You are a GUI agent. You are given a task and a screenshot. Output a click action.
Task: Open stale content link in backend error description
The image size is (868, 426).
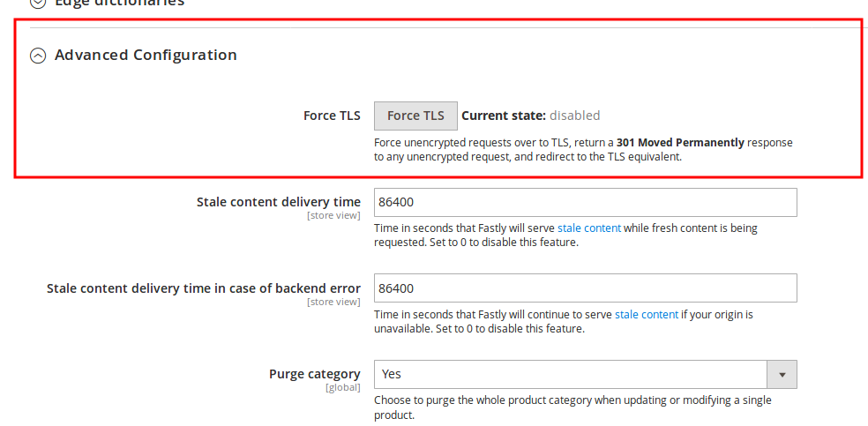click(647, 315)
